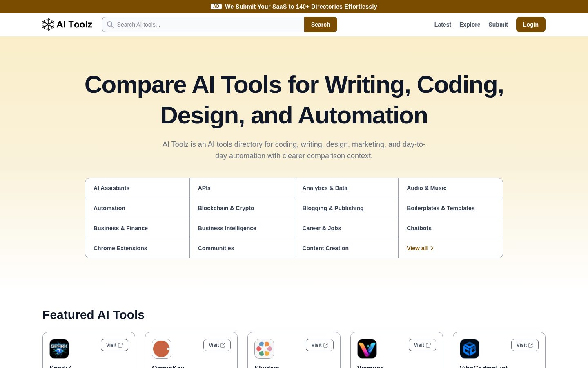Select the Chatbots category

coord(450,228)
